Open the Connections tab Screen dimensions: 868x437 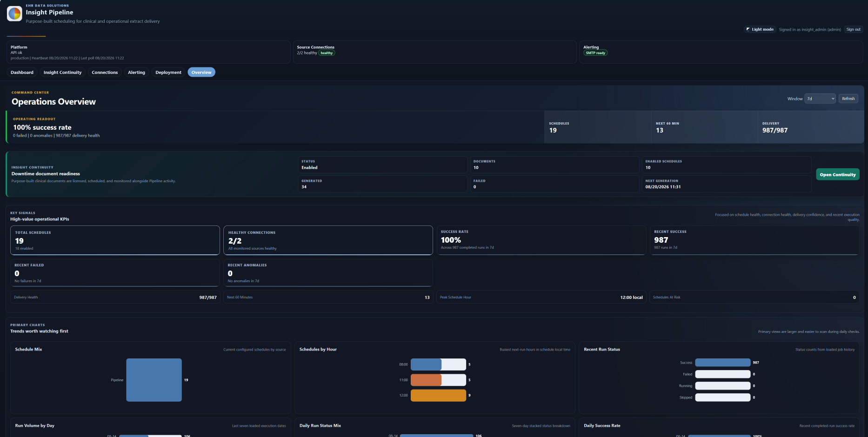(x=105, y=72)
